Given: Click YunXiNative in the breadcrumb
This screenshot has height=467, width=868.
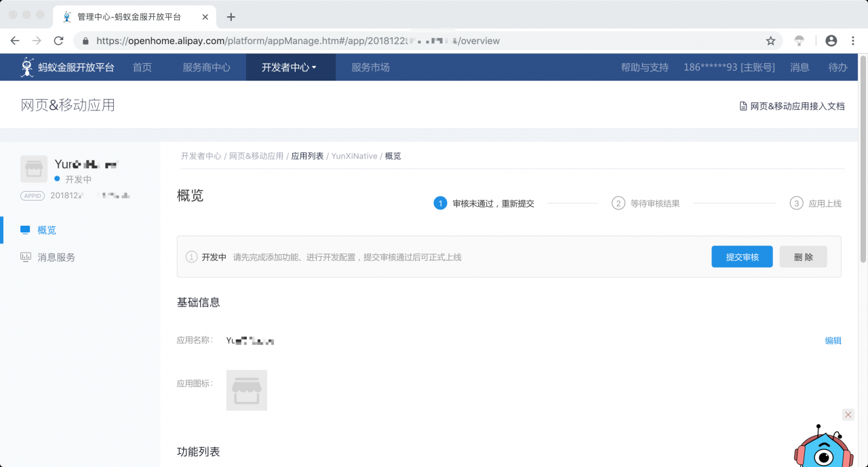Looking at the screenshot, I should (x=354, y=156).
